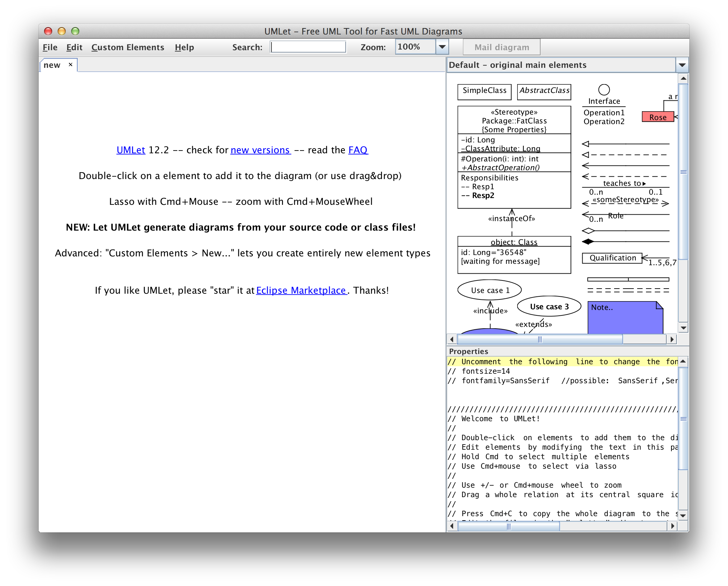Screen dimensions: 728x586
Task: Expand the palette selection dropdown arrow
Action: coord(682,65)
